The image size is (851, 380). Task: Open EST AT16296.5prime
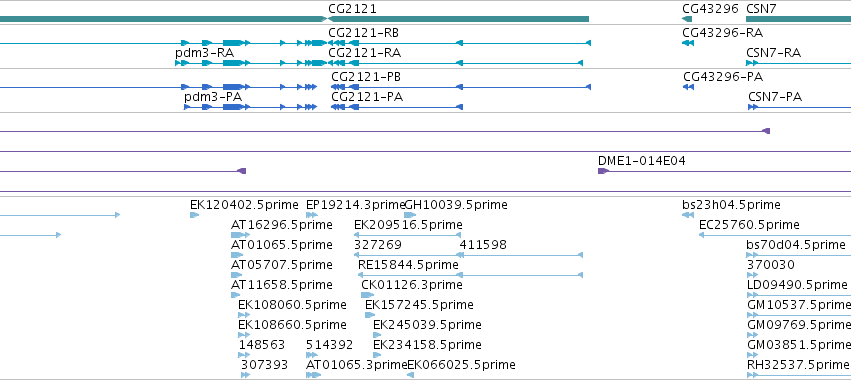point(282,225)
